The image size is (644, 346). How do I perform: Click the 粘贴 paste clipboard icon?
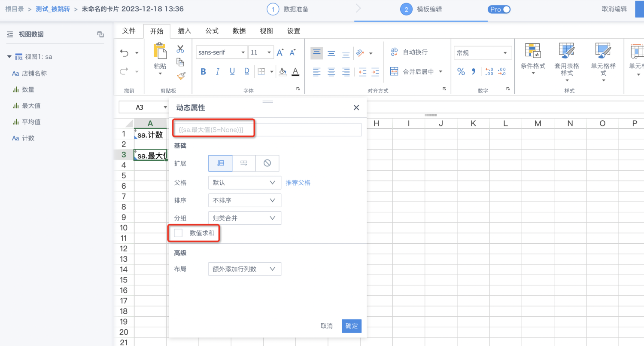pyautogui.click(x=160, y=51)
